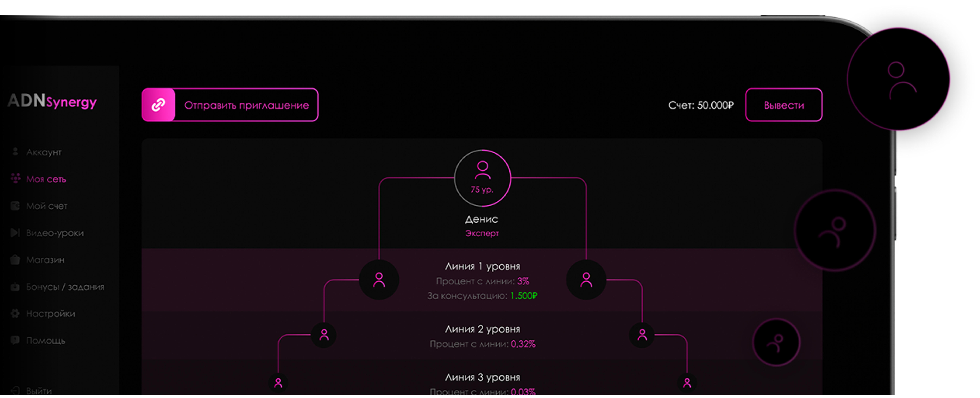980x398 pixels.
Task: Click the right user node on level 1 line
Action: [586, 280]
